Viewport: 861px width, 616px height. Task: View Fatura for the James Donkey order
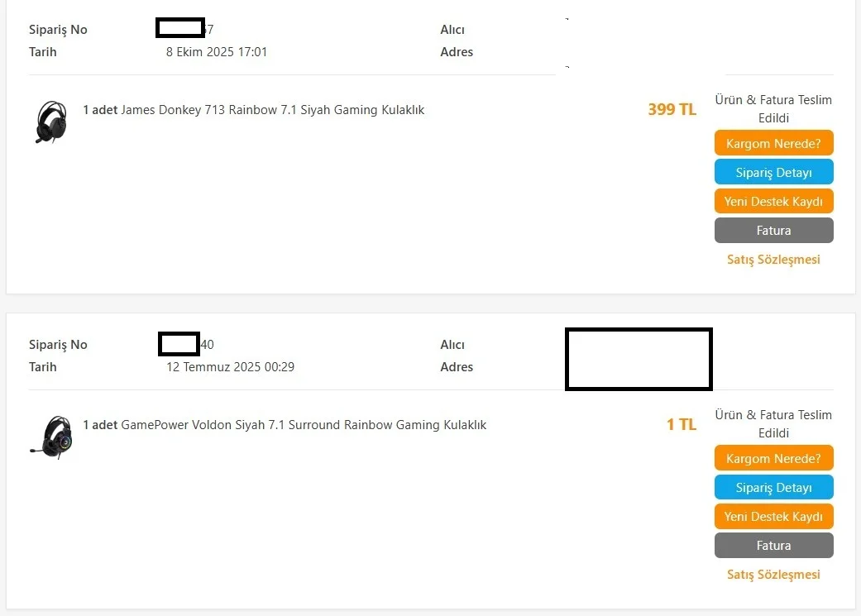pos(773,231)
